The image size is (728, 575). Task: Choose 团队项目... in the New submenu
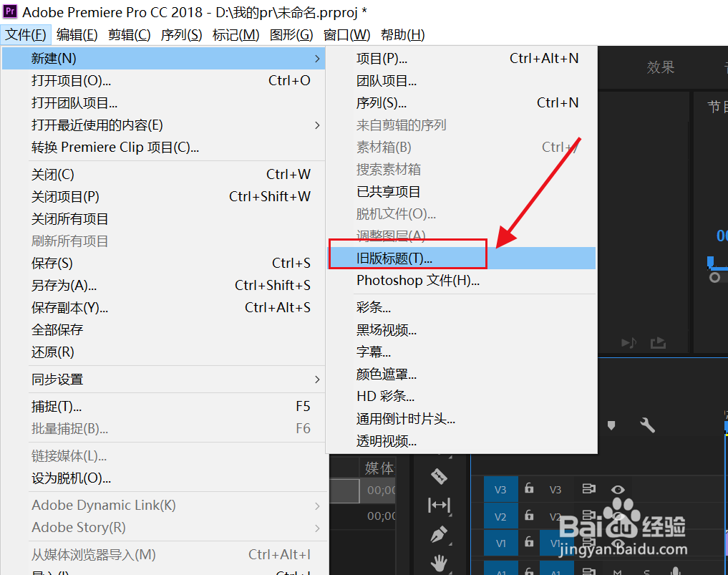tap(462, 81)
